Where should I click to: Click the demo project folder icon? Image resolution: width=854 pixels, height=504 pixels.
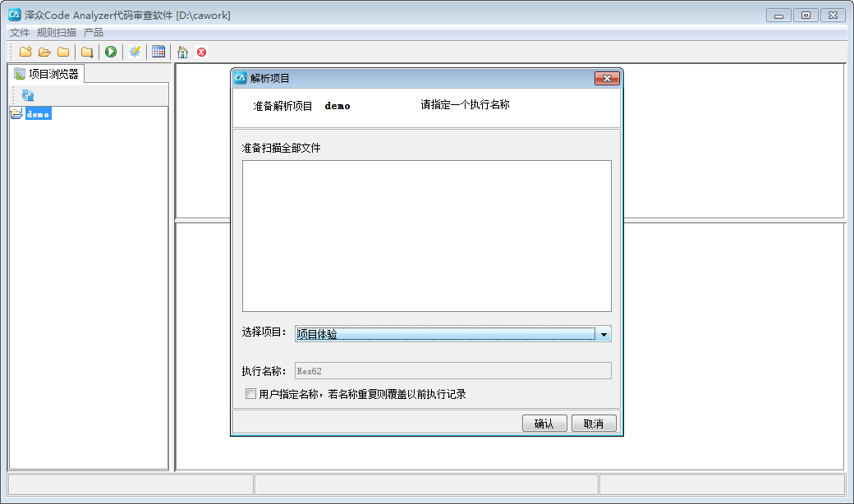pyautogui.click(x=17, y=113)
